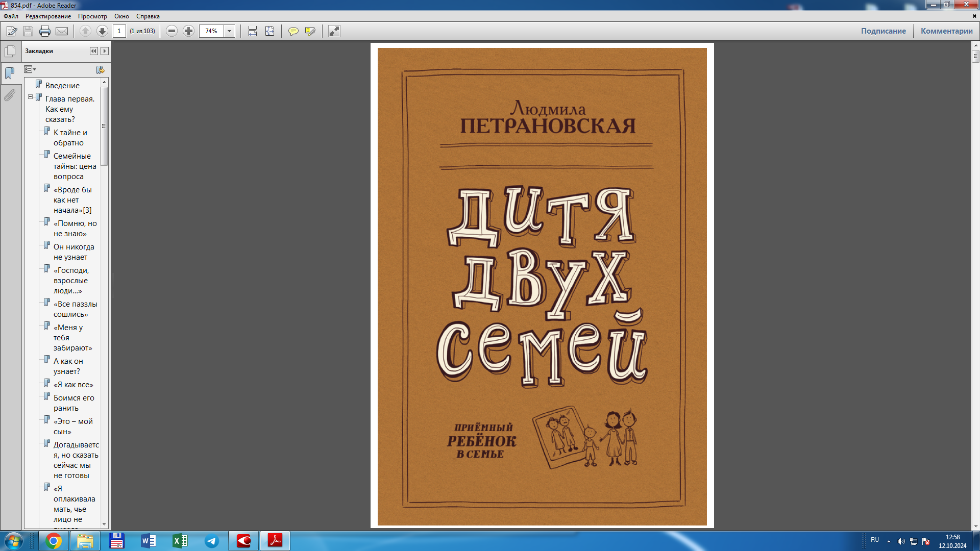Fit page to window width
Viewport: 980px width, 551px height.
coord(253,31)
